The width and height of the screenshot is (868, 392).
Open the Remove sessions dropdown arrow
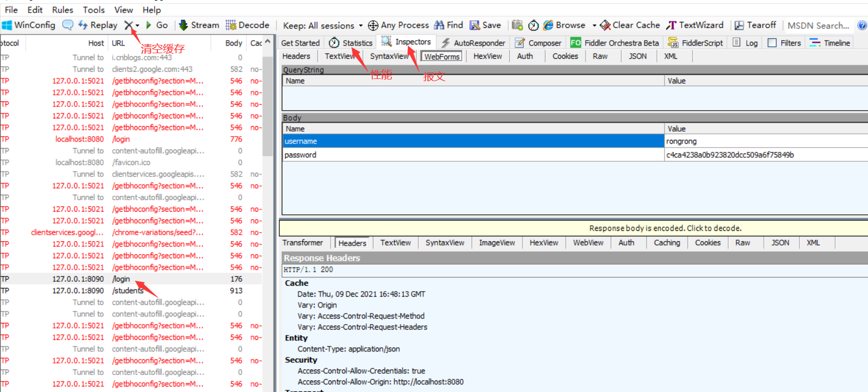[x=137, y=25]
